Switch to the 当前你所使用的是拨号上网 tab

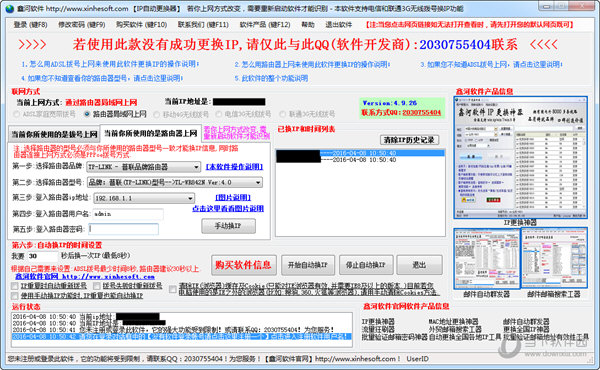[54, 134]
